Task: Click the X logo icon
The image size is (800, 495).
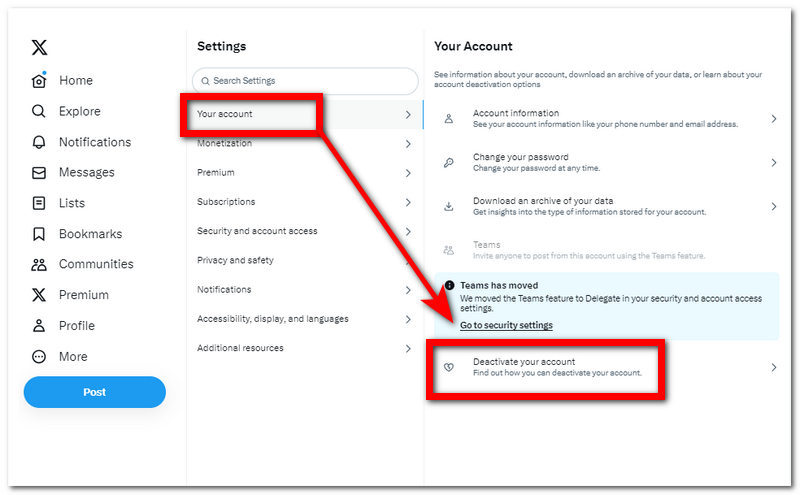Action: [39, 48]
